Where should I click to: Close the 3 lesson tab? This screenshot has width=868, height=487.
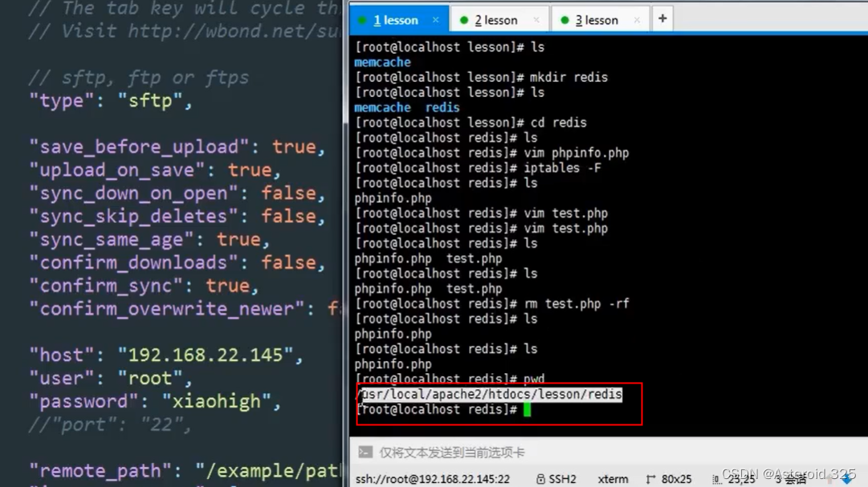pos(638,20)
